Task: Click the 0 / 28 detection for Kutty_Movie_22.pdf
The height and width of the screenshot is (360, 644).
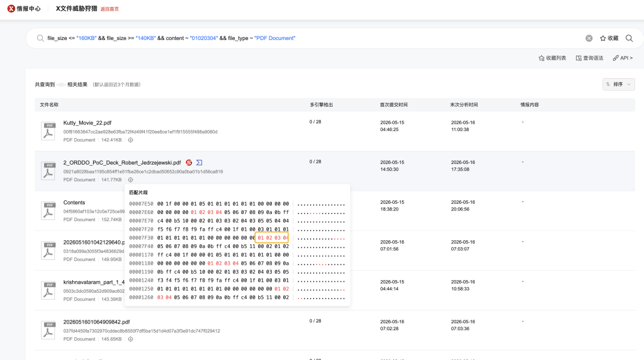Action: (x=315, y=122)
